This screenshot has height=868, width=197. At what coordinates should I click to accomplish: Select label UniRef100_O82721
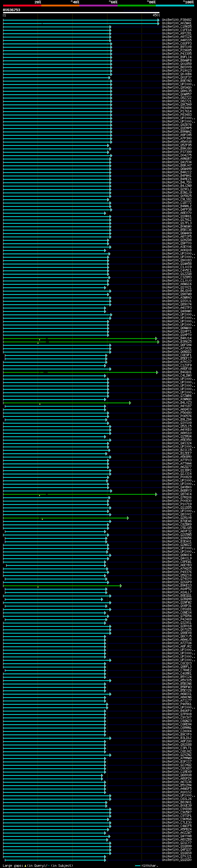(x=177, y=101)
